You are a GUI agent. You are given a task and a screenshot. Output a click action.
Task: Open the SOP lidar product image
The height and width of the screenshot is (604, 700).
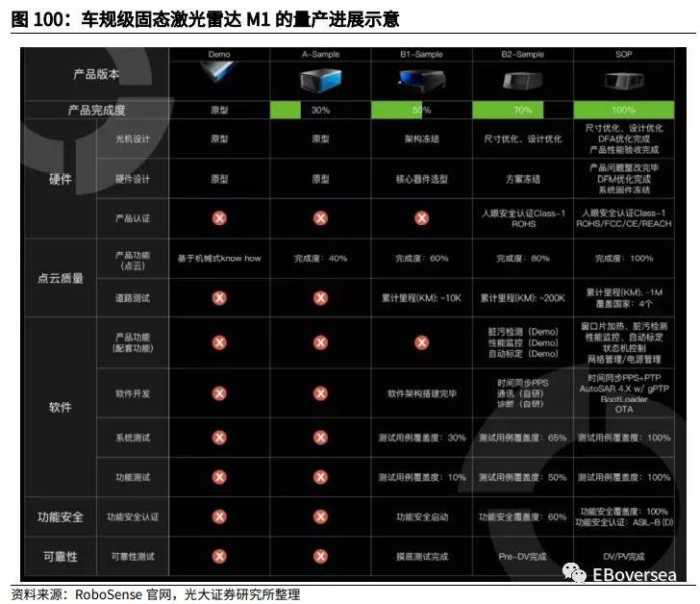pyautogui.click(x=624, y=81)
